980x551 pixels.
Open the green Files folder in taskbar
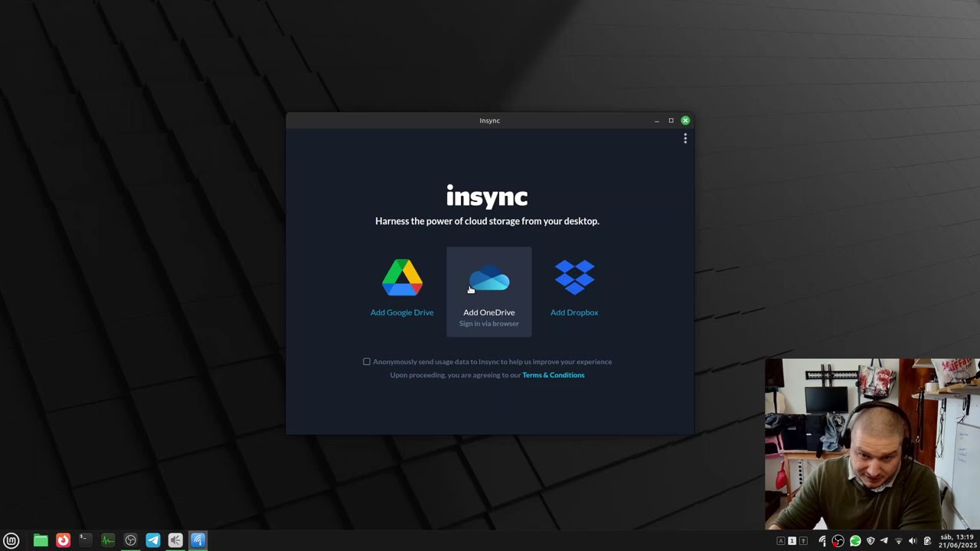tap(41, 540)
